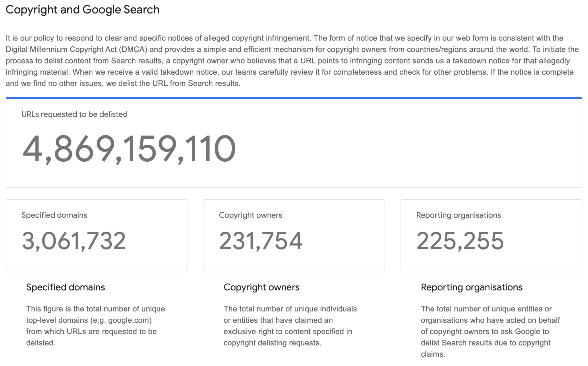This screenshot has width=588, height=366.
Task: Click the intro paragraph mentioning DMCA
Action: tap(292, 61)
